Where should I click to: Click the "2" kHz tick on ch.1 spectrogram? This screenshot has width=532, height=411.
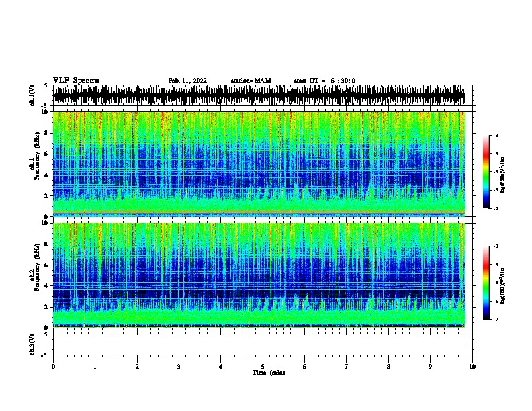pyautogui.click(x=46, y=195)
